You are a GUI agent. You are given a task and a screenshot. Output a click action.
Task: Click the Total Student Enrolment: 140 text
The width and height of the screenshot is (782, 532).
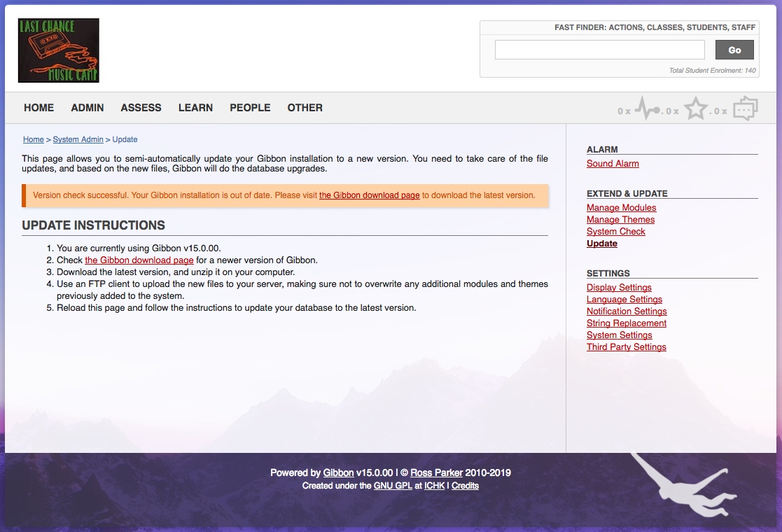(x=712, y=70)
